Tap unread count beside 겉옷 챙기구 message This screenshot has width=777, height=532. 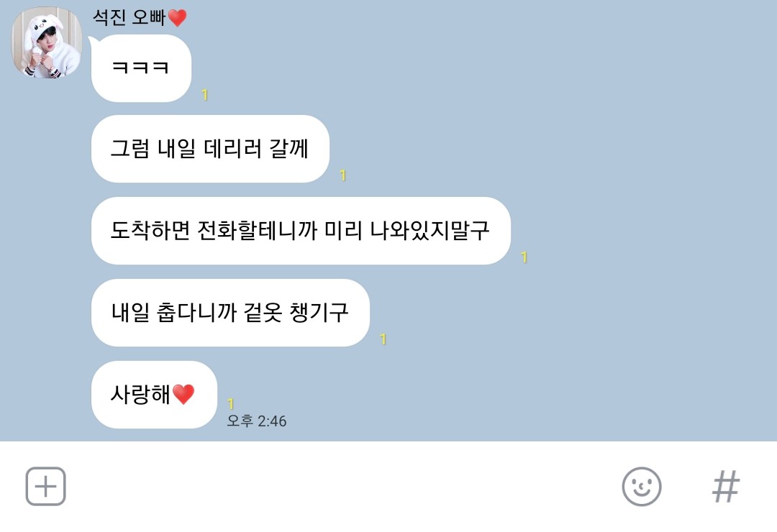pos(383,339)
